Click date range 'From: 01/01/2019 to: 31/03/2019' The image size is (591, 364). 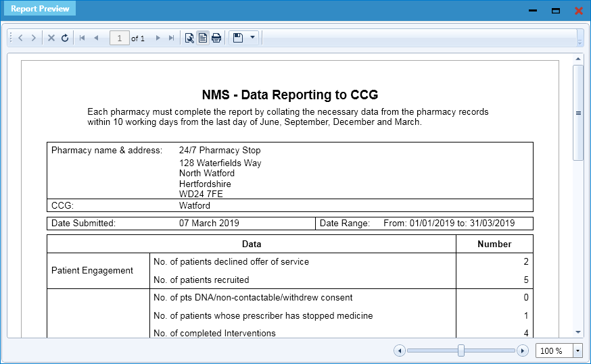coord(449,224)
